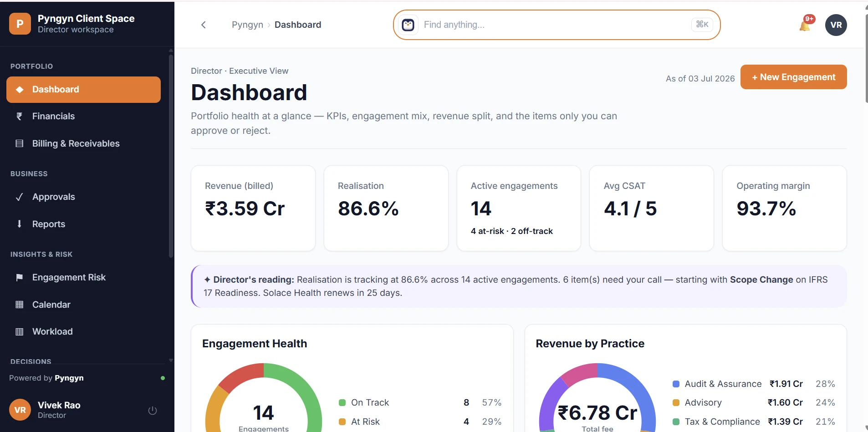Click the Dashboard diamond icon
Screen dimensions: 868x432
click(20, 90)
